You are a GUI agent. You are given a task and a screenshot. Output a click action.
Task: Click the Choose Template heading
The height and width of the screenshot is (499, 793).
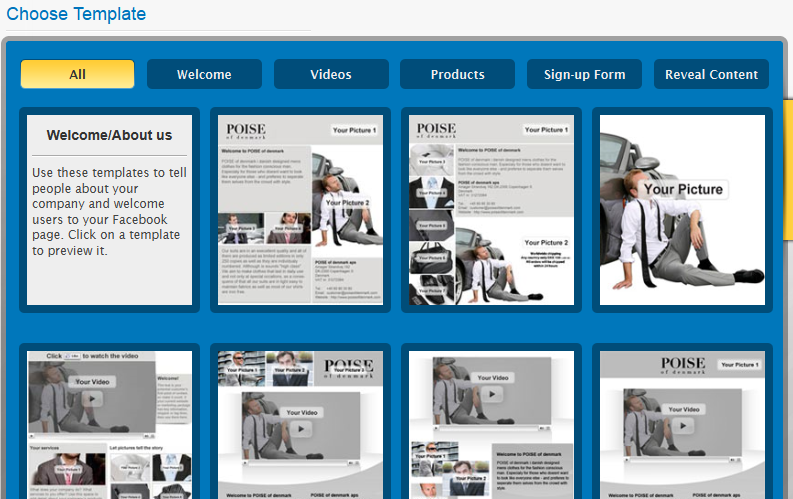coord(76,14)
